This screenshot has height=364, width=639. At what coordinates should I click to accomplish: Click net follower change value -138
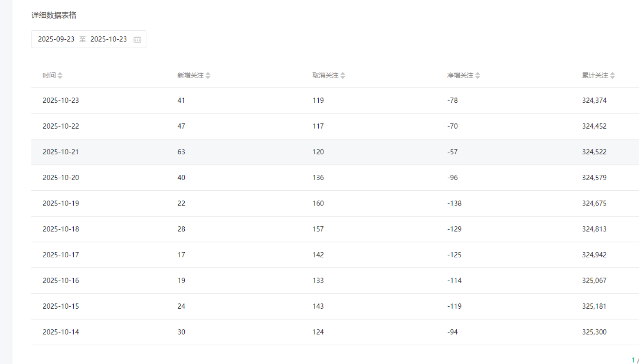[x=454, y=203]
